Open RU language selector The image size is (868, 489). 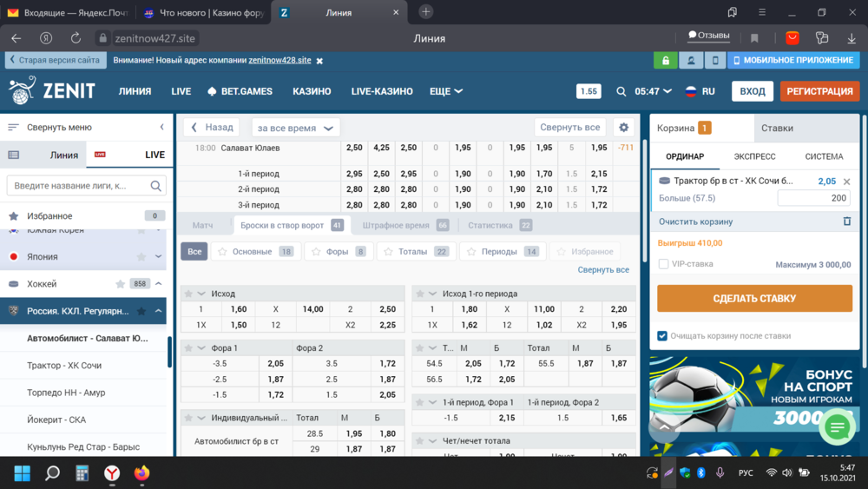pyautogui.click(x=700, y=91)
